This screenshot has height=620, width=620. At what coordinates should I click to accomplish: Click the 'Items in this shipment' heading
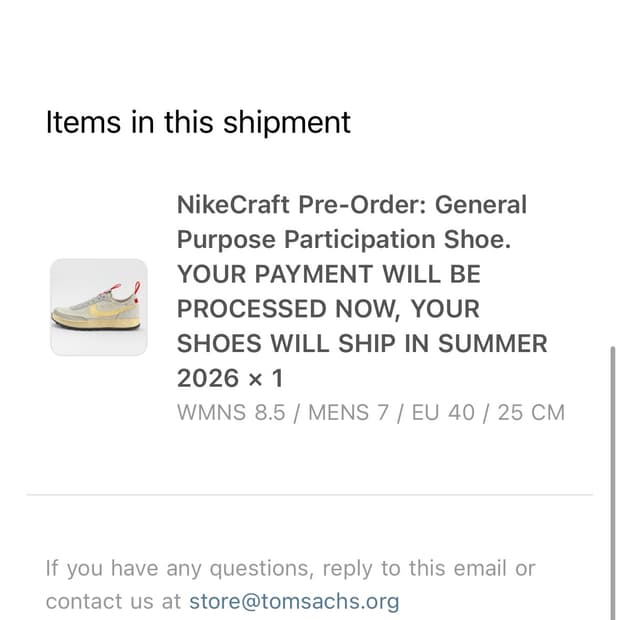198,122
